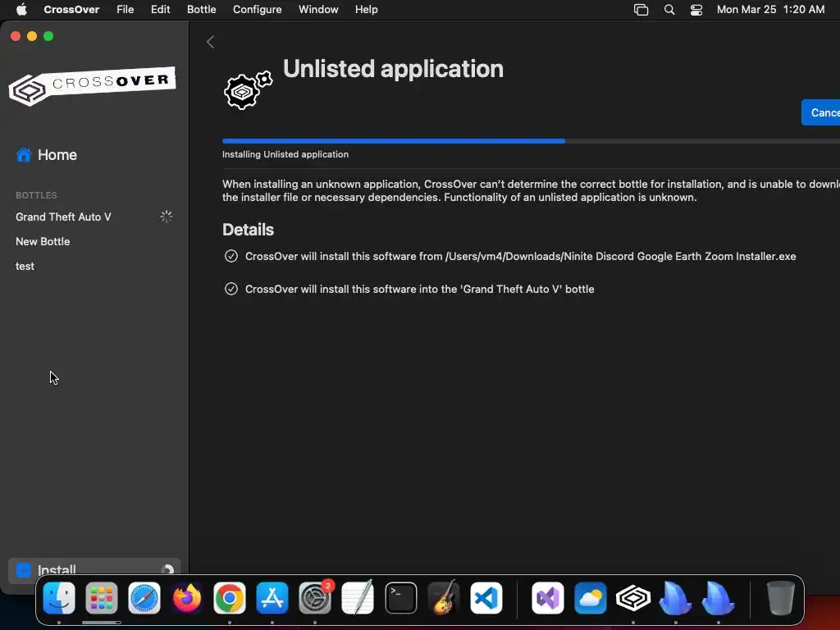This screenshot has height=630, width=840.
Task: Click the first blue crystal dock icon
Action: tap(676, 598)
